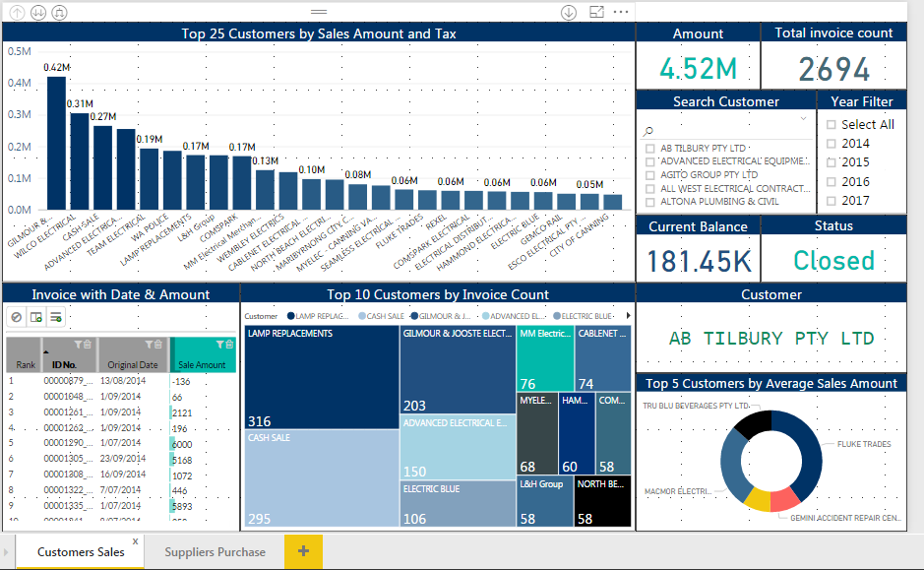The width and height of the screenshot is (924, 570).
Task: Tick the 2014 year filter checkbox
Action: click(831, 143)
